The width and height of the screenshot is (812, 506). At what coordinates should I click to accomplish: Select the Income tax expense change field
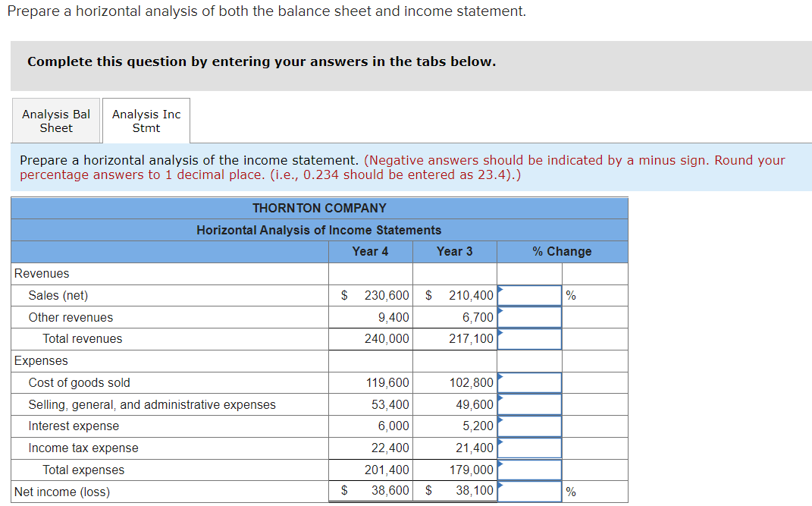[x=529, y=448]
